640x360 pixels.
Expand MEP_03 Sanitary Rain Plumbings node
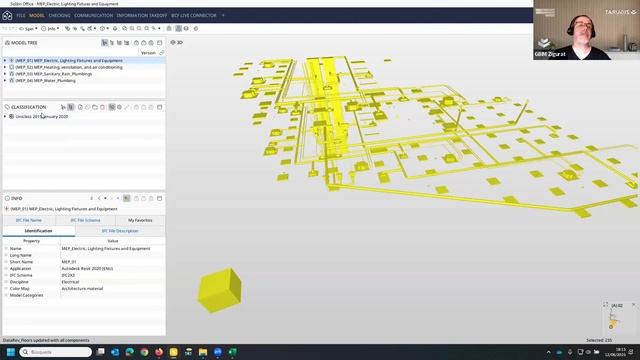click(5, 74)
